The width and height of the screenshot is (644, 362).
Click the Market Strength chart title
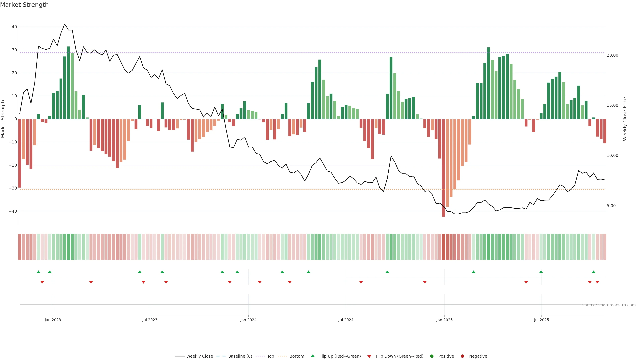tap(24, 5)
